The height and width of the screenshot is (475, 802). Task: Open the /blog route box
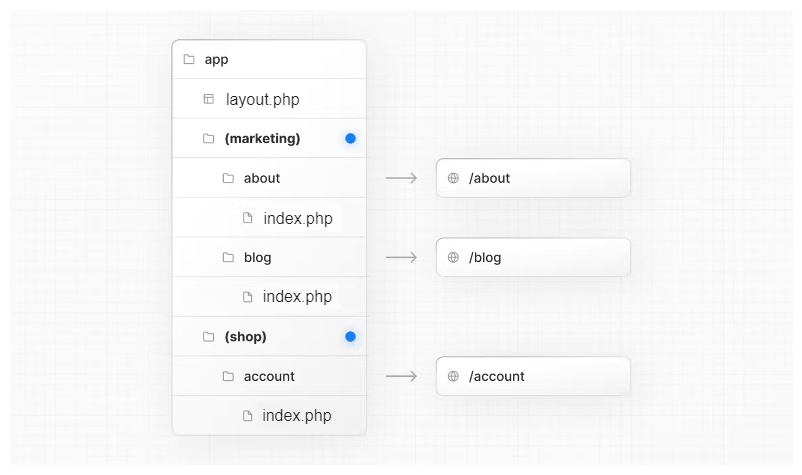pyautogui.click(x=533, y=257)
